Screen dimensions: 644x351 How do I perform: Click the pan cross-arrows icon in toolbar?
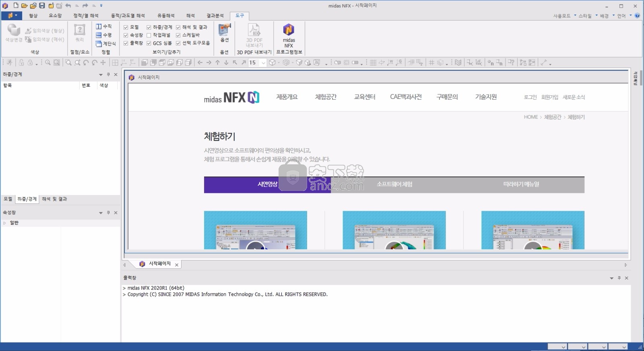(103, 62)
